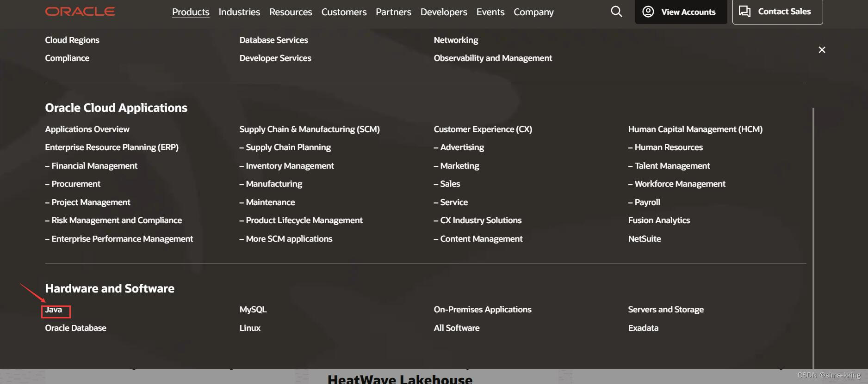Click the View Accounts button
The image size is (868, 384).
pyautogui.click(x=681, y=12)
